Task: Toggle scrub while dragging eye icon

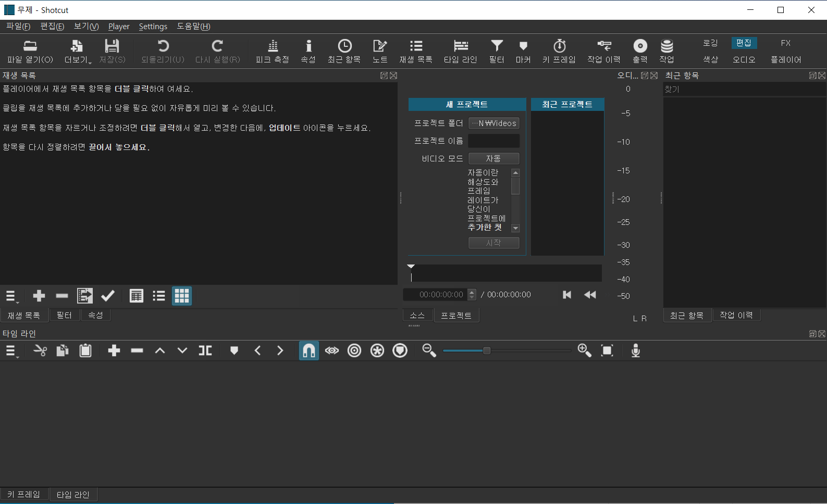Action: 332,351
